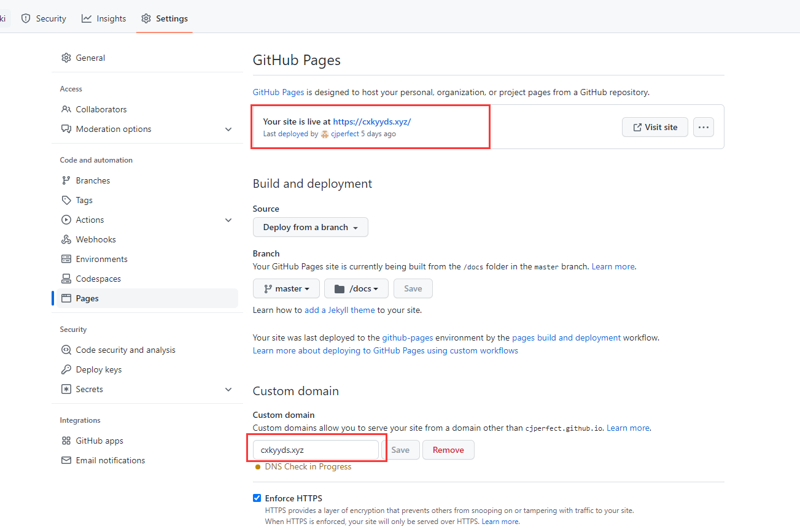
Task: Click the shield icon on Security tab
Action: 26,18
